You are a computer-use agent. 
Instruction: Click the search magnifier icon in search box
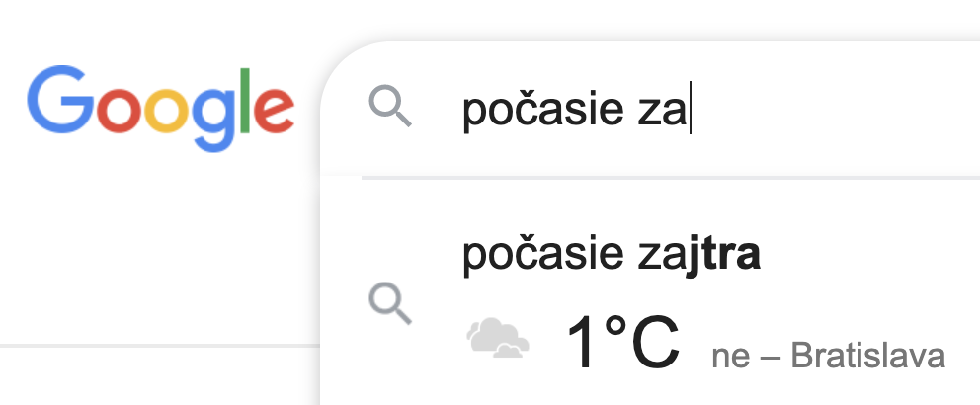click(390, 106)
